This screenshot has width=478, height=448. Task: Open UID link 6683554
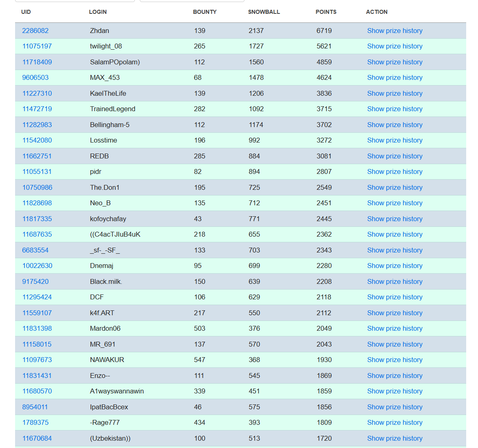tap(35, 250)
